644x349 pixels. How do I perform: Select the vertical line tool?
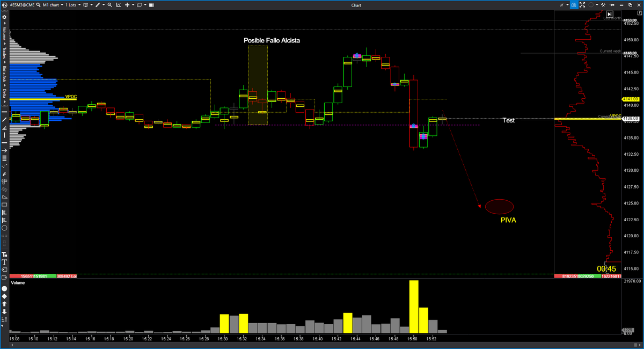(x=4, y=135)
